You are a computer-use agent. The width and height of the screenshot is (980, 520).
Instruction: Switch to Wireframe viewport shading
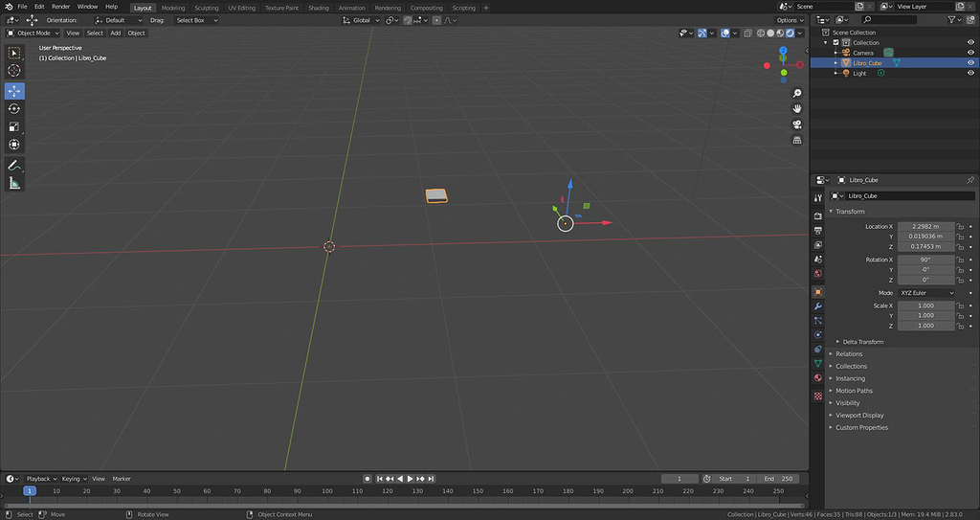tap(761, 34)
